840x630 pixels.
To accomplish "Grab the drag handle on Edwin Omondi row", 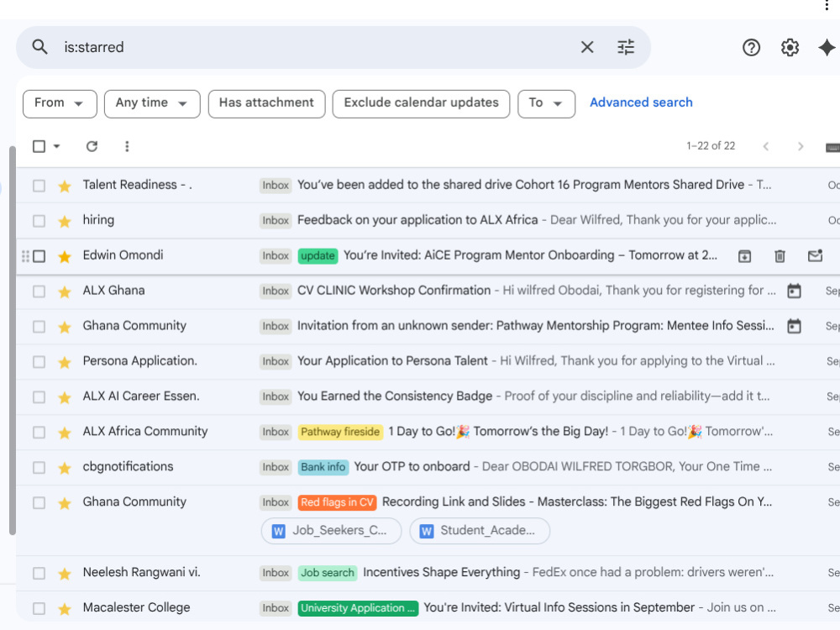I will point(25,256).
